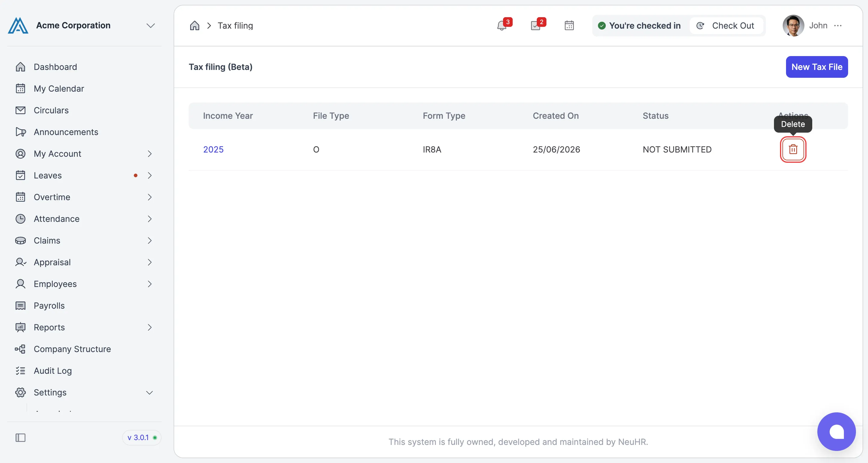Collapse the Settings submenu chevron
868x463 pixels.
pos(149,392)
